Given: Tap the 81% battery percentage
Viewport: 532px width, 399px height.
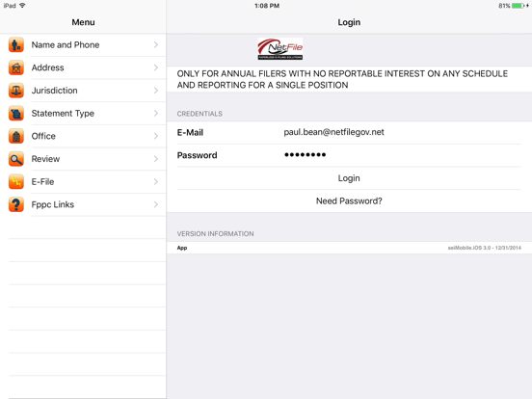Looking at the screenshot, I should 504,6.
